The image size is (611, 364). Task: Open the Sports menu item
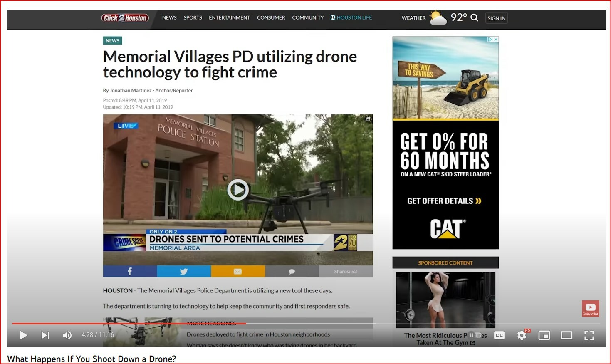(x=193, y=18)
